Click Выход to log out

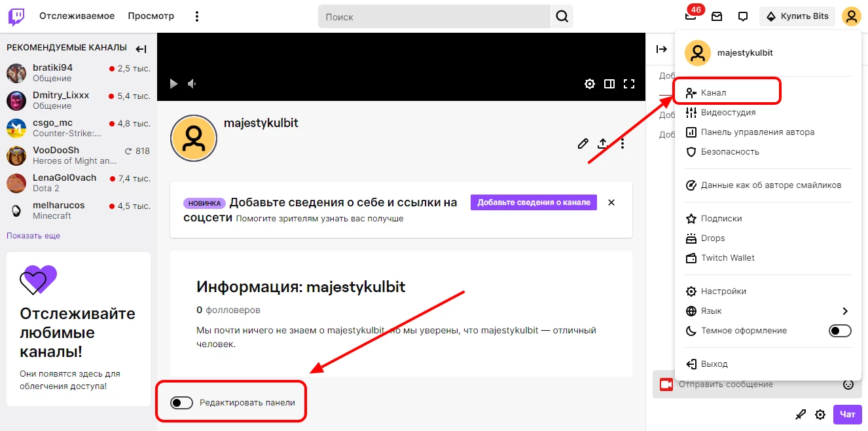[x=769, y=364]
